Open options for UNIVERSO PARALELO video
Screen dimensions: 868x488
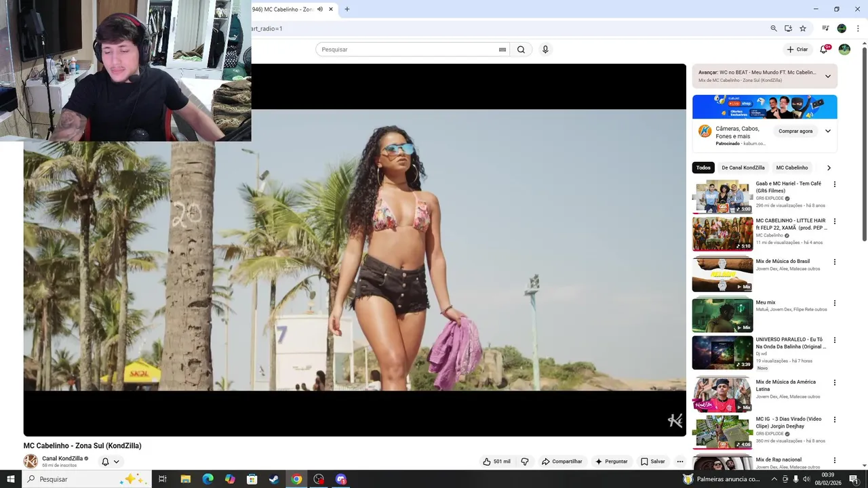[835, 340]
